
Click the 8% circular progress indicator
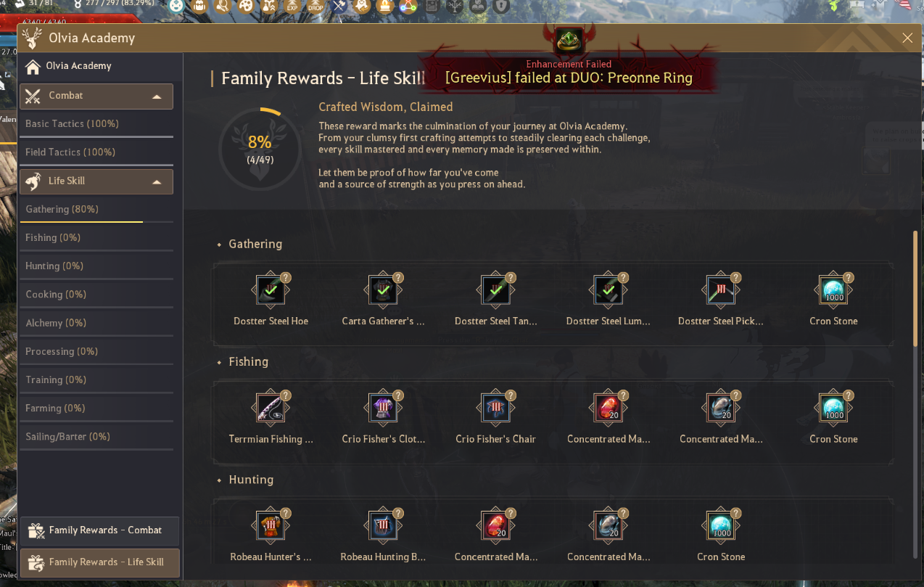click(x=260, y=149)
